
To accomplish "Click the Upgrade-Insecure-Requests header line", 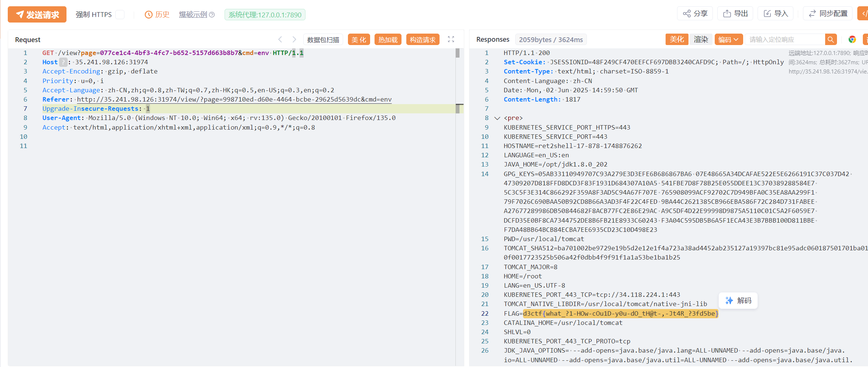I will (x=96, y=109).
